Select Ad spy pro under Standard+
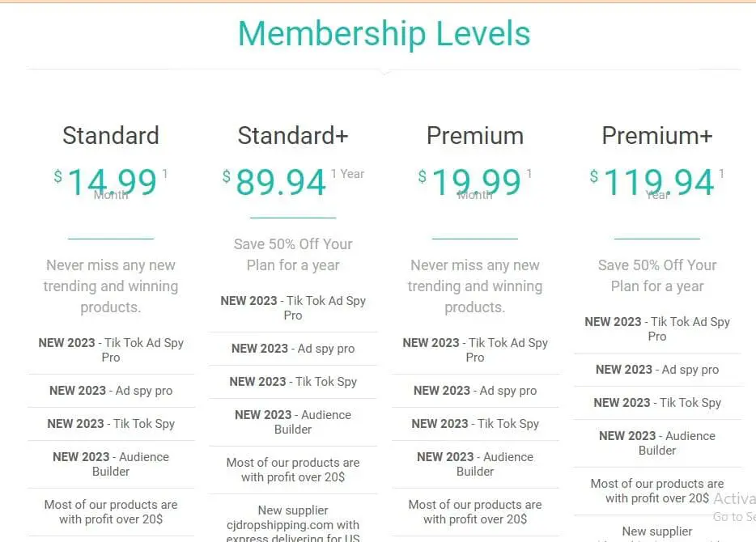This screenshot has width=756, height=542. pyautogui.click(x=293, y=349)
